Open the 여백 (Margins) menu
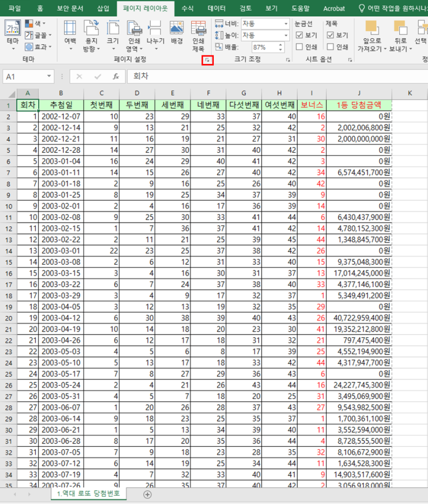The height and width of the screenshot is (504, 428). point(70,36)
